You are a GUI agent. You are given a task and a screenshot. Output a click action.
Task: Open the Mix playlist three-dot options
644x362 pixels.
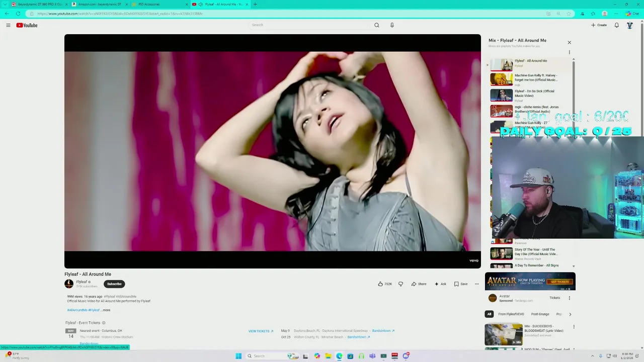[x=569, y=52]
